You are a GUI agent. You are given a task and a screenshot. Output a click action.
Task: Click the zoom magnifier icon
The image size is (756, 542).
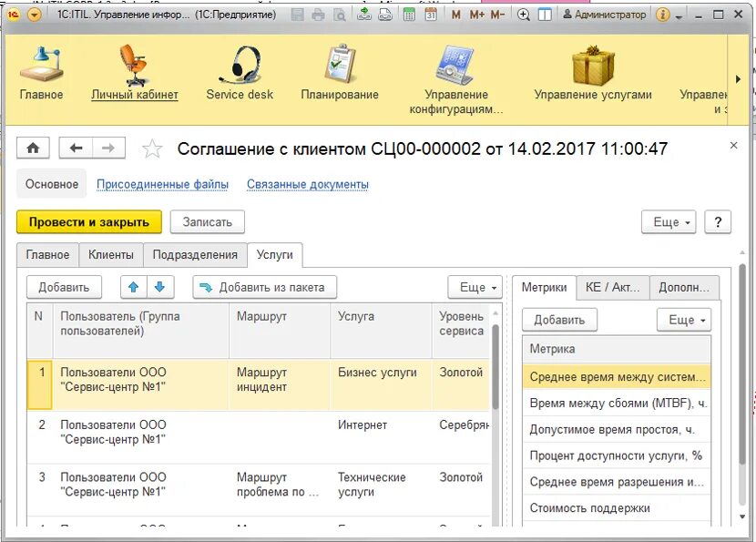coord(523,15)
